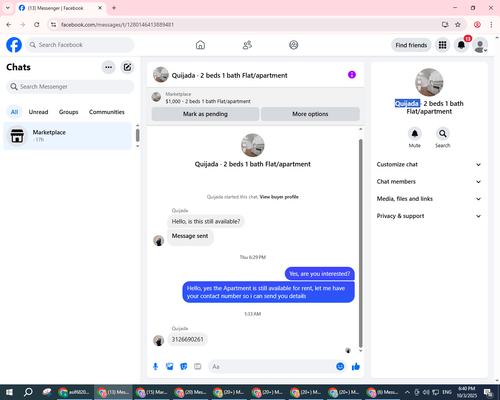
Task: Open the Groups icon in top navigation
Action: click(x=294, y=45)
